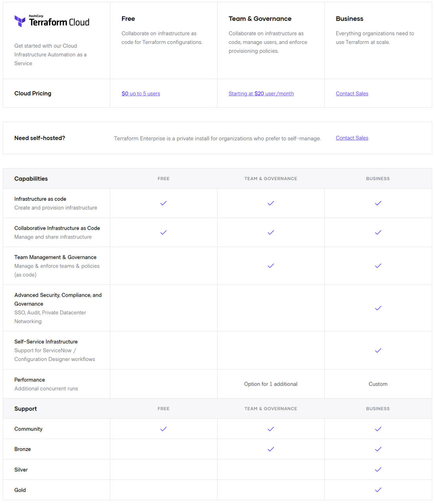The image size is (435, 504).
Task: Click the Support section header
Action: click(26, 409)
